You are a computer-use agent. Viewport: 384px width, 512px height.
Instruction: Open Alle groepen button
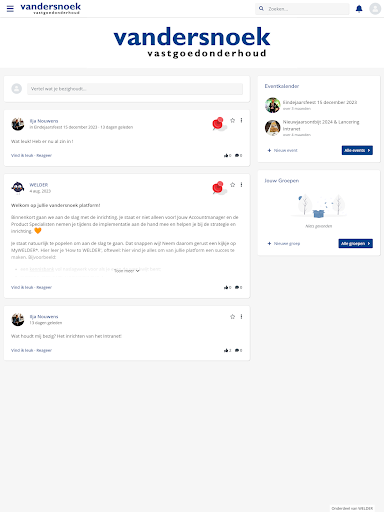(x=355, y=244)
